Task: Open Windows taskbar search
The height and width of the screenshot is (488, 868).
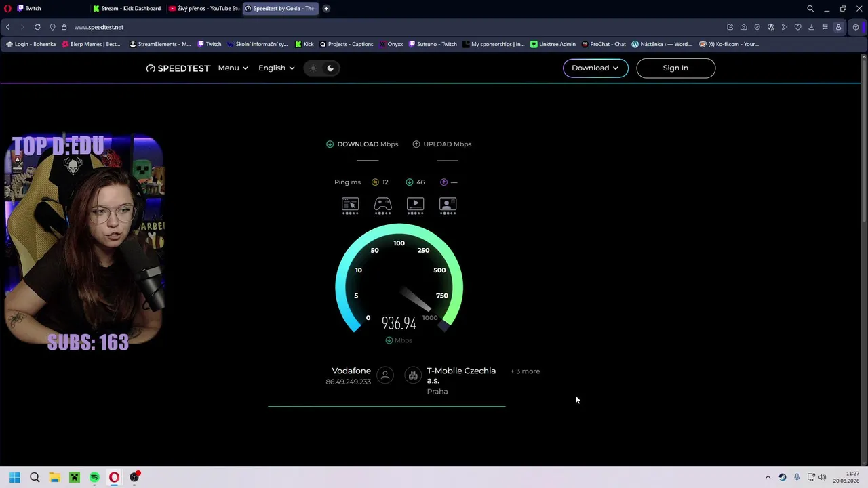Action: (x=35, y=477)
